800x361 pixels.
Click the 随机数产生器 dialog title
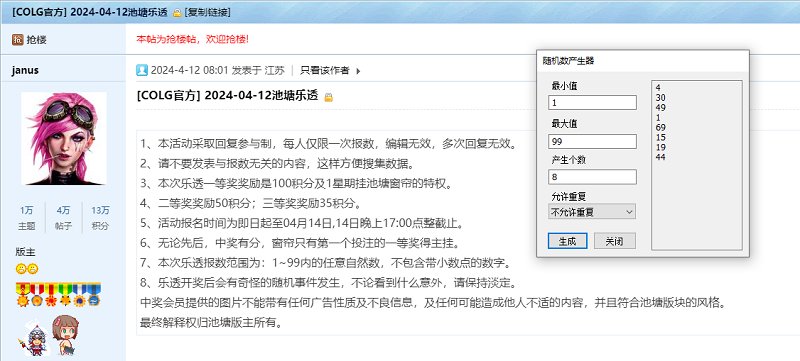(x=568, y=61)
